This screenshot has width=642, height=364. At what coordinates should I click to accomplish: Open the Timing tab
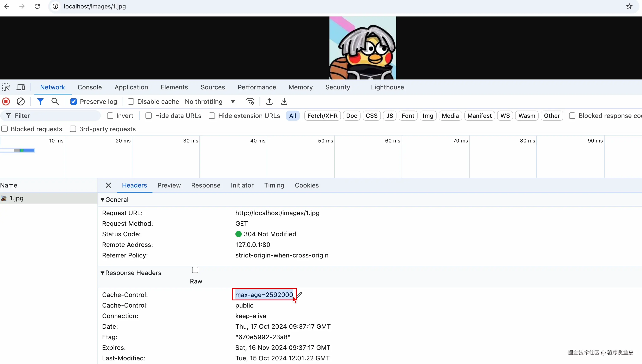[x=274, y=185]
